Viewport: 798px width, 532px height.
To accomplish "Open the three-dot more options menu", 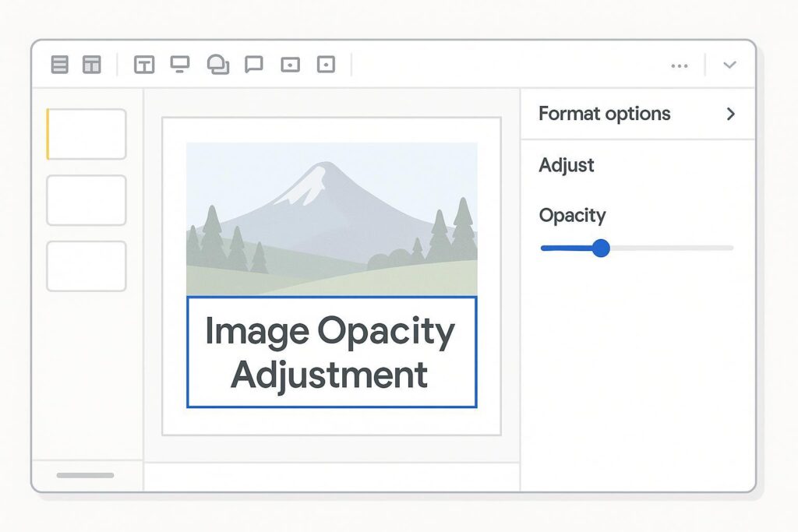I will 680,65.
